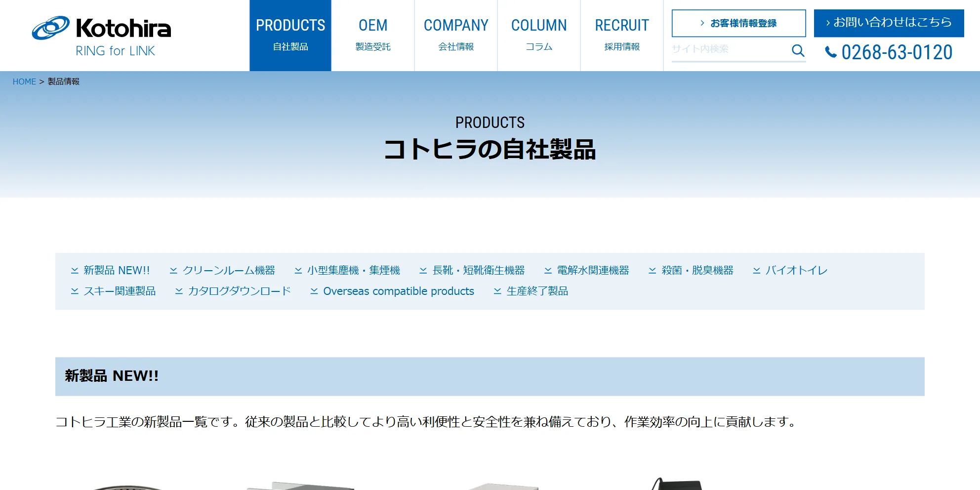The image size is (980, 490).
Task: Click the Kotohira ring logo icon
Action: pyautogui.click(x=50, y=28)
